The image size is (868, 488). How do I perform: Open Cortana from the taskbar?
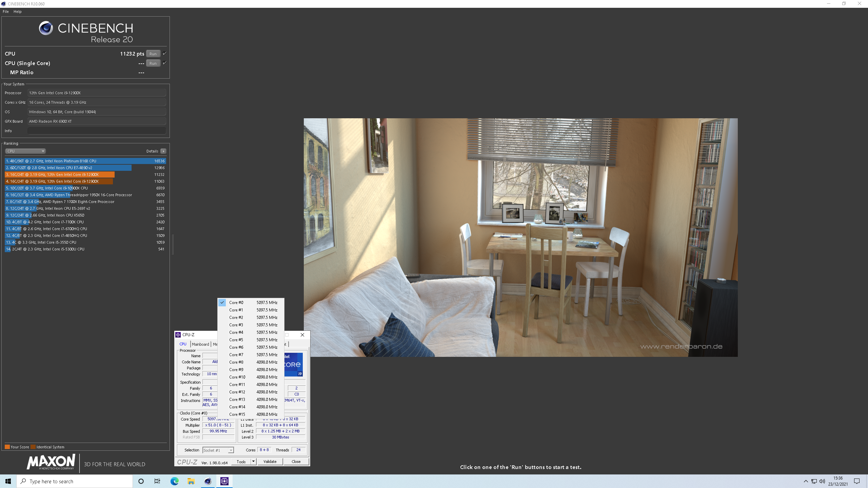pos(141,481)
